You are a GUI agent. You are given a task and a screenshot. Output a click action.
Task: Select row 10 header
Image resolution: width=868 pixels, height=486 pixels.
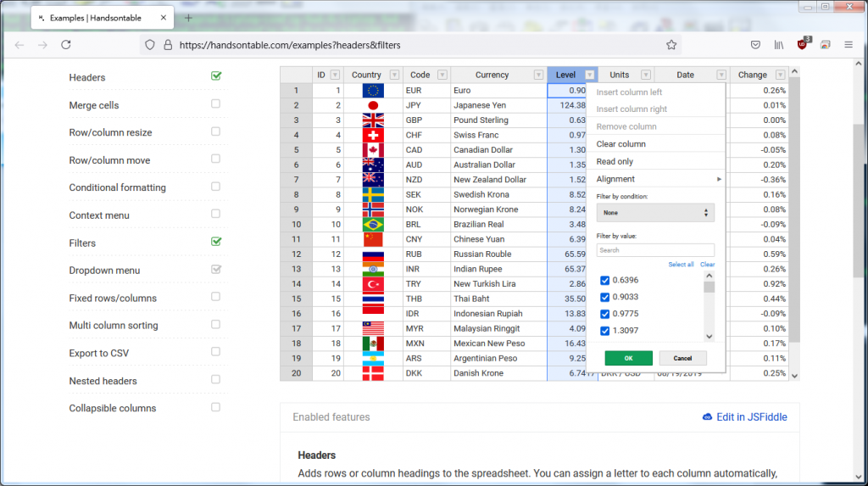click(x=296, y=225)
